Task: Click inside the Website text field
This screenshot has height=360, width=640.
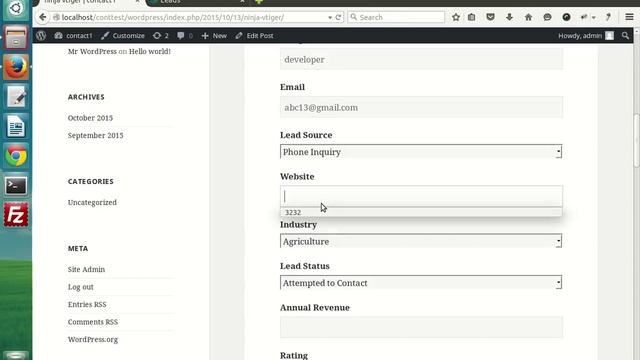Action: (x=421, y=196)
